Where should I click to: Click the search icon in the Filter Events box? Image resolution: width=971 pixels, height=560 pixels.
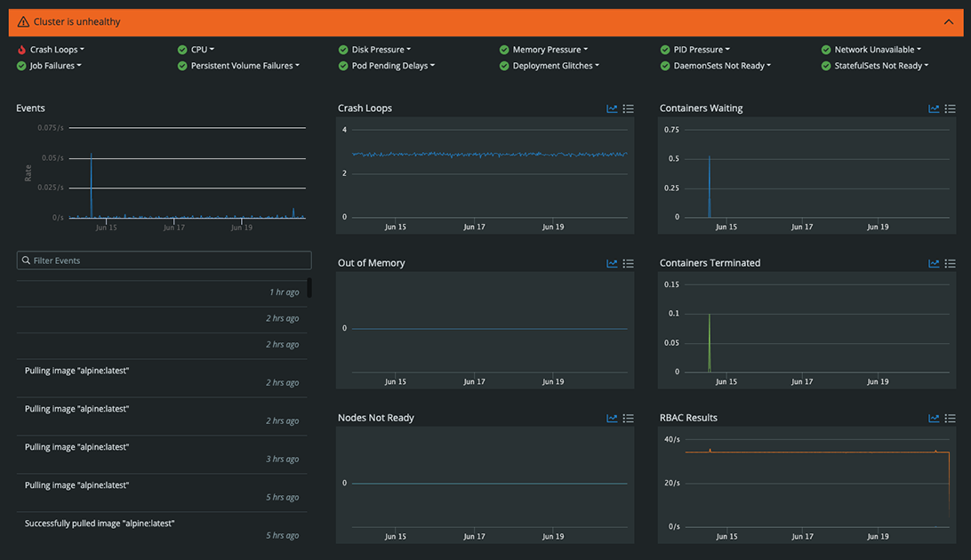25,260
